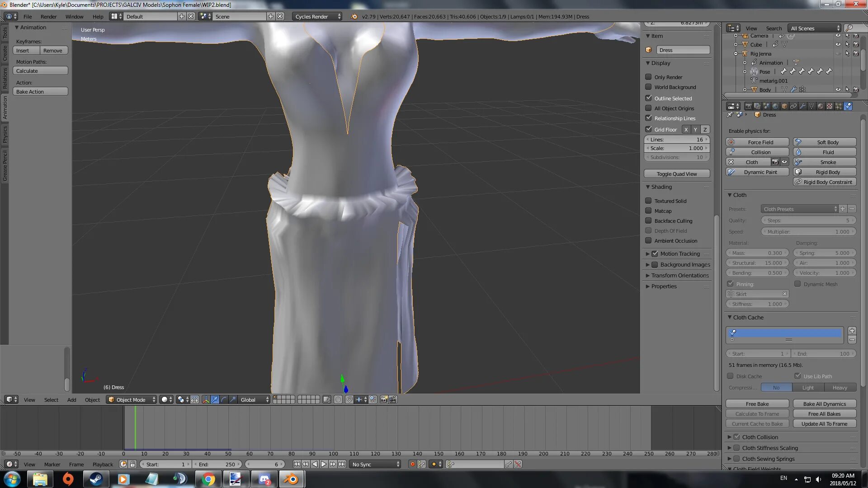868x488 pixels.
Task: Toggle cloth render camera icon
Action: click(775, 162)
